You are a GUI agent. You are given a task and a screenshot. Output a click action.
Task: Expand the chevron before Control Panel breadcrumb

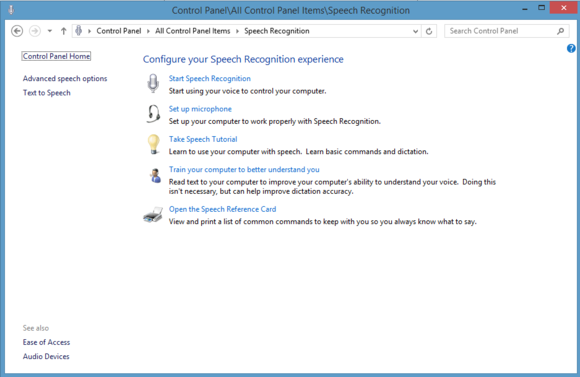pyautogui.click(x=89, y=31)
